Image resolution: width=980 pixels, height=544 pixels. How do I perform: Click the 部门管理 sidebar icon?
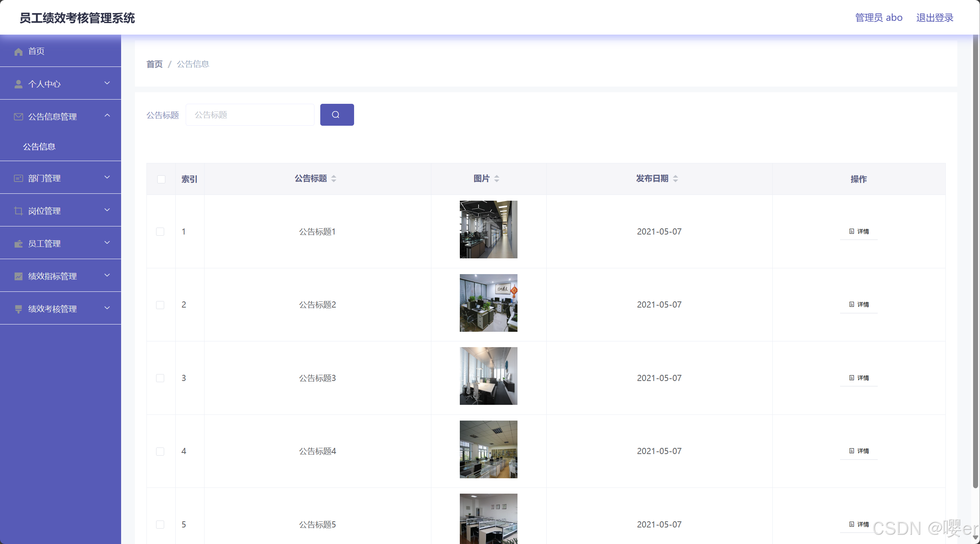coord(18,178)
